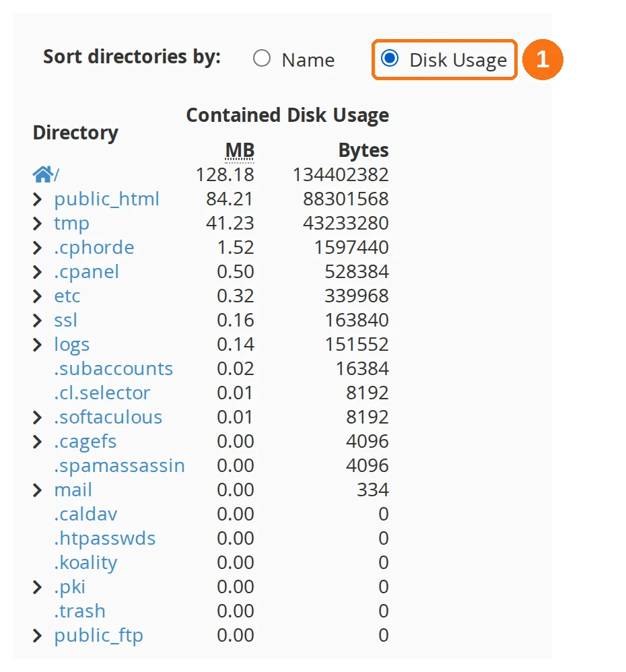
Task: Open the .pki directory link
Action: [x=70, y=587]
